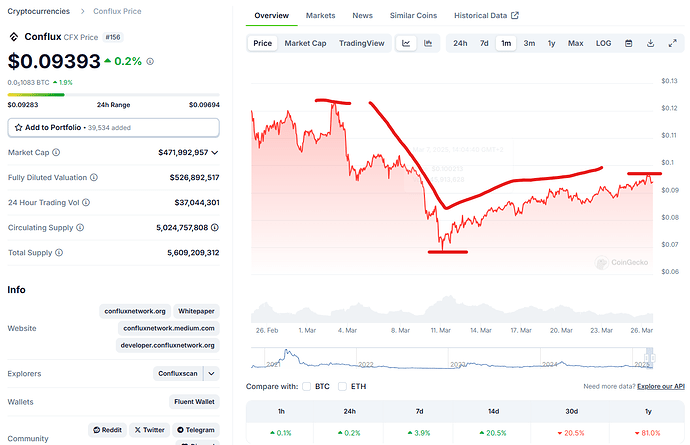Click the #156 rank badge
The height and width of the screenshot is (445, 690).
click(x=113, y=37)
